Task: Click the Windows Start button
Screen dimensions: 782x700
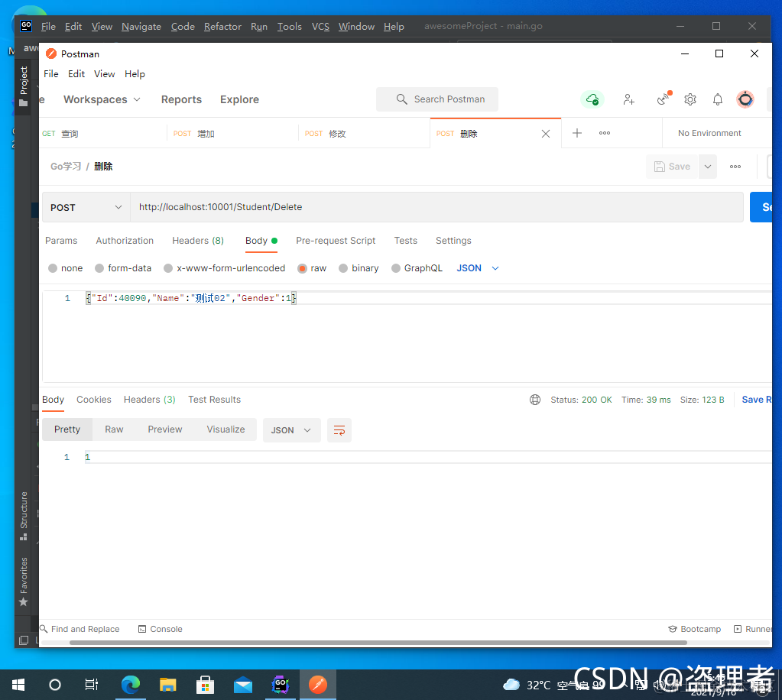Action: [18, 685]
